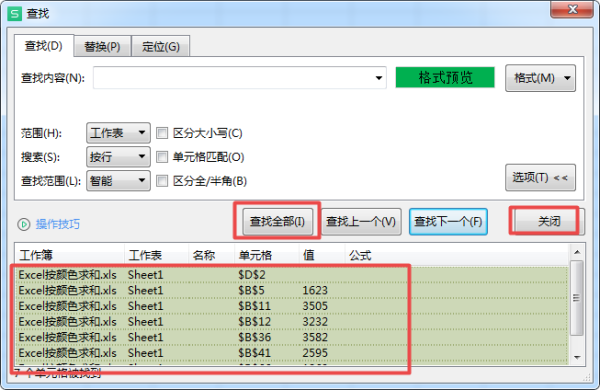Screen dimensions: 600x390
Task: Click the scrollbar down arrow in results
Action: point(577,357)
